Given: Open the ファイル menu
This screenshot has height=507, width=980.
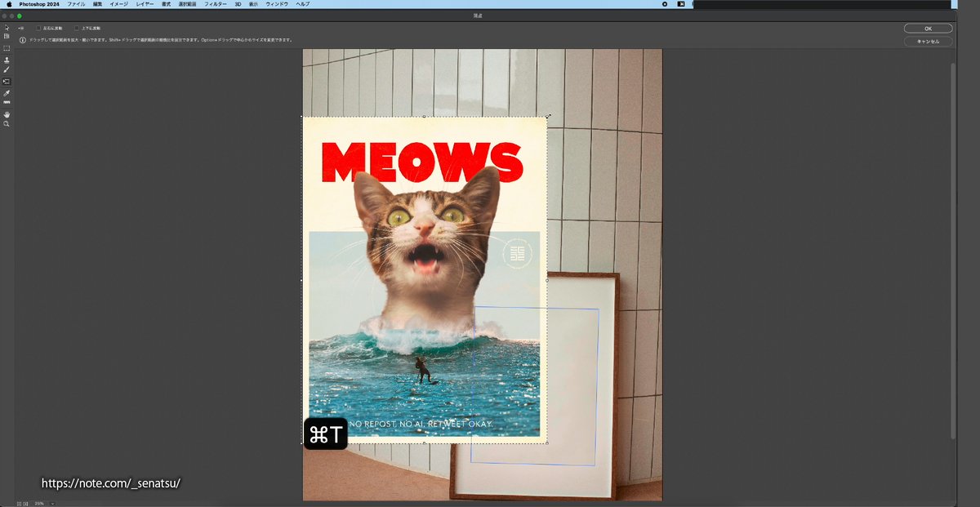Looking at the screenshot, I should [x=76, y=4].
